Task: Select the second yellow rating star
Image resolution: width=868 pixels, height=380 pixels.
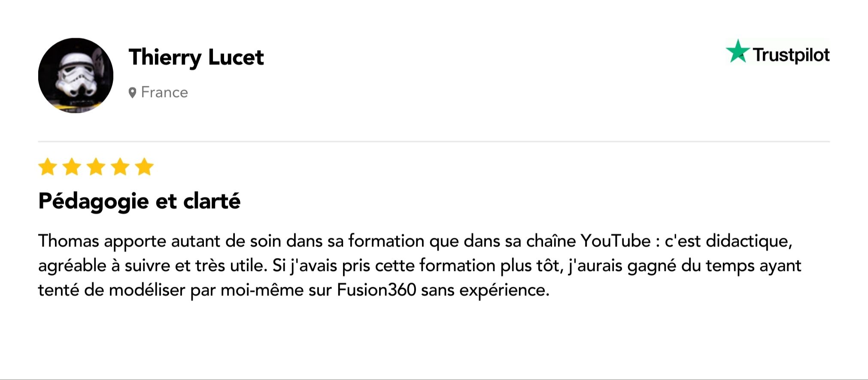Action: click(x=72, y=167)
